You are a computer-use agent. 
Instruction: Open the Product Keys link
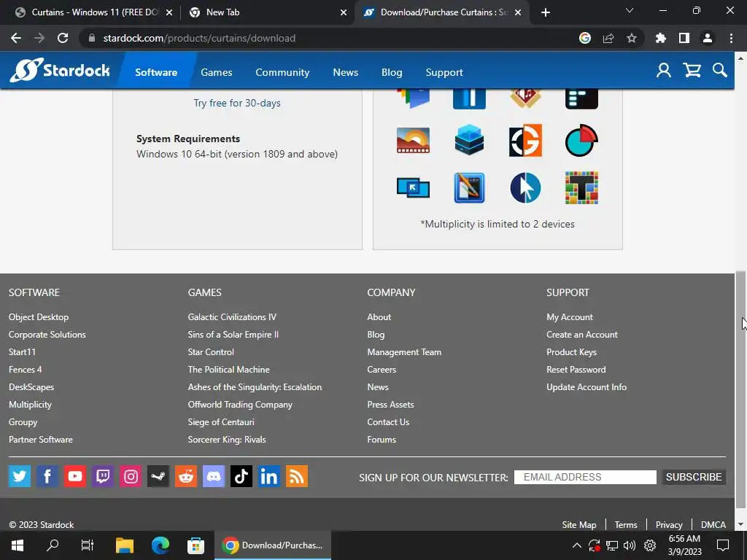coord(571,352)
